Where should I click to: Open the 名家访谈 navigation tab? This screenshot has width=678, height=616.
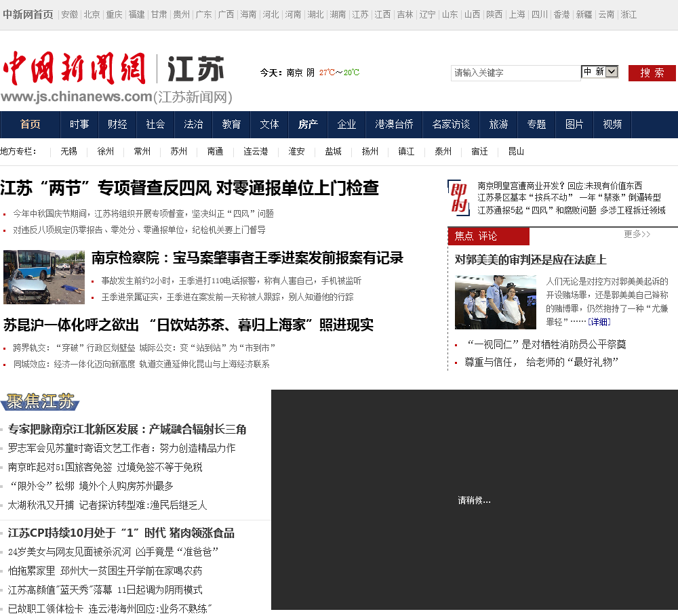tap(451, 125)
